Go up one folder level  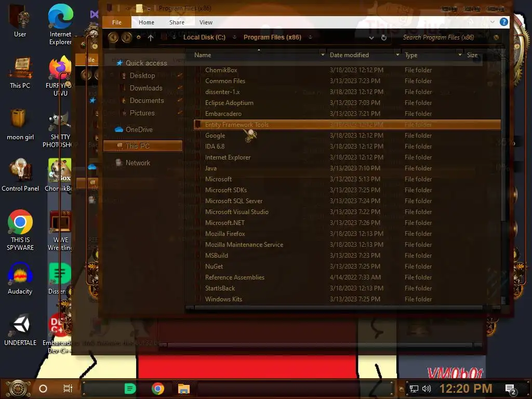tap(151, 37)
